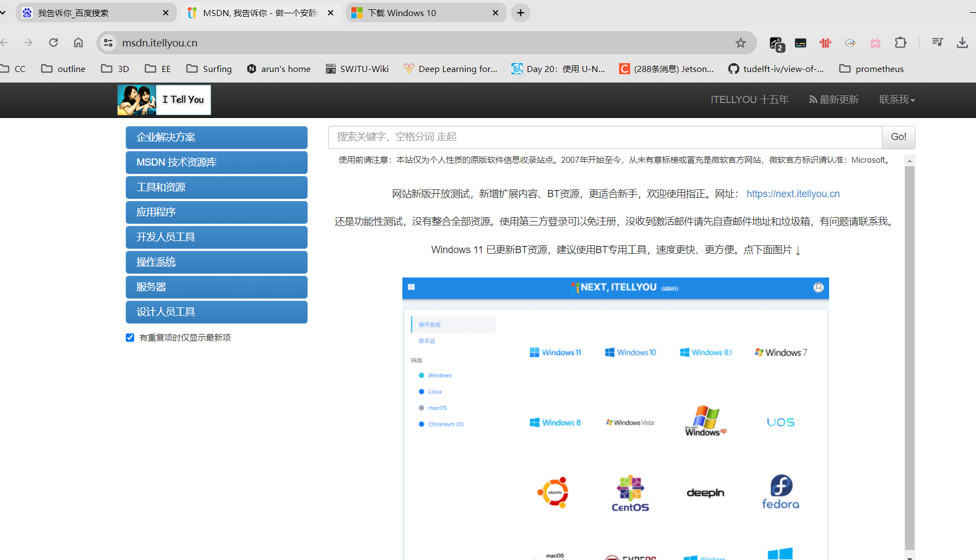Close the MSDN, 我告诉你 tab
Viewport: 976px width, 560px height.
pyautogui.click(x=331, y=13)
